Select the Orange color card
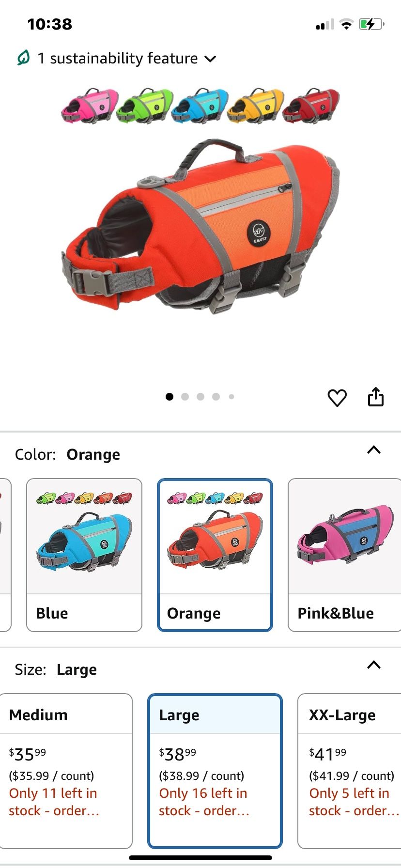401x868 pixels. [x=215, y=555]
